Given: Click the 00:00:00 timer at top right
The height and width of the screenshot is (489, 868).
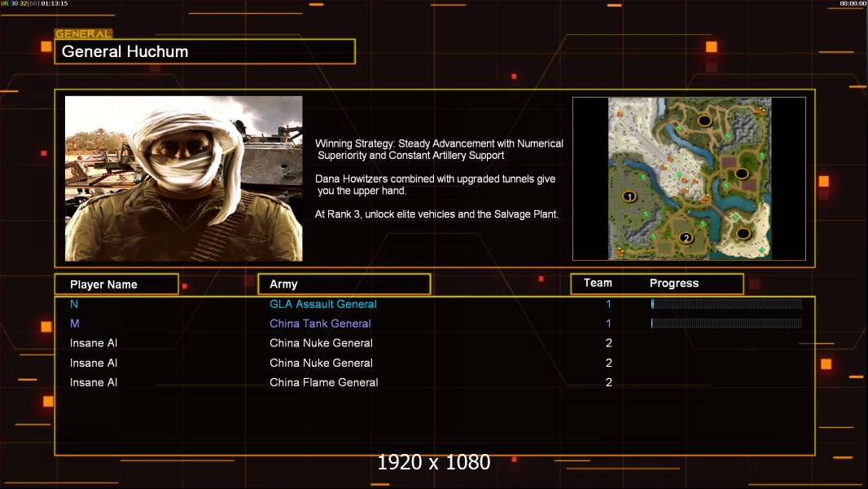Looking at the screenshot, I should (853, 3).
